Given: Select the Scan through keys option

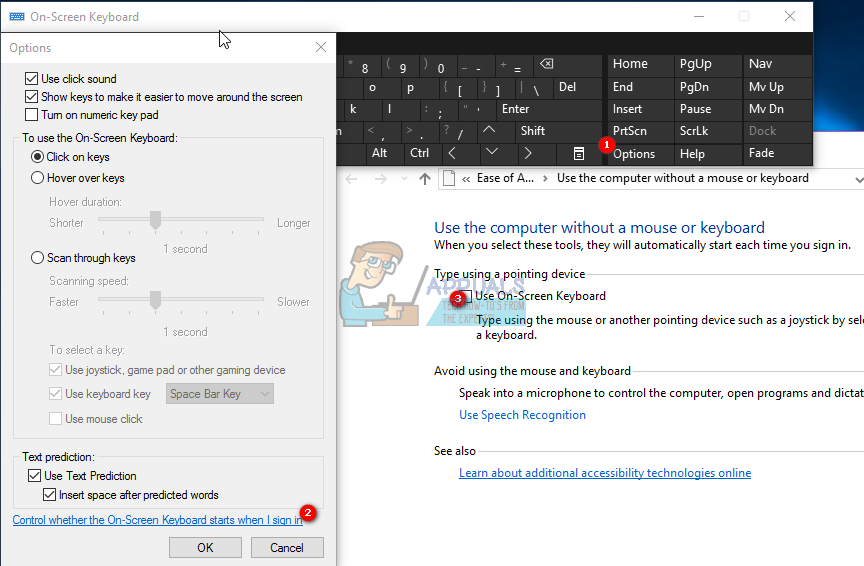Looking at the screenshot, I should 38,258.
